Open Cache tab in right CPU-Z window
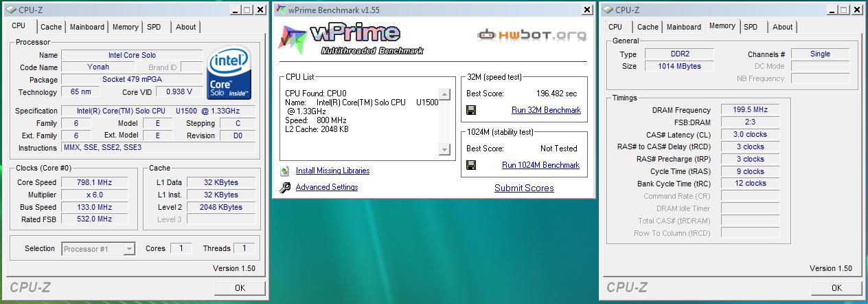The height and width of the screenshot is (304, 868). 648,27
